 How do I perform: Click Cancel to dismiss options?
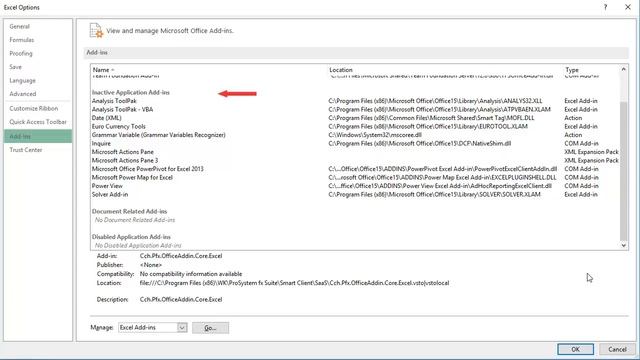pyautogui.click(x=617, y=349)
